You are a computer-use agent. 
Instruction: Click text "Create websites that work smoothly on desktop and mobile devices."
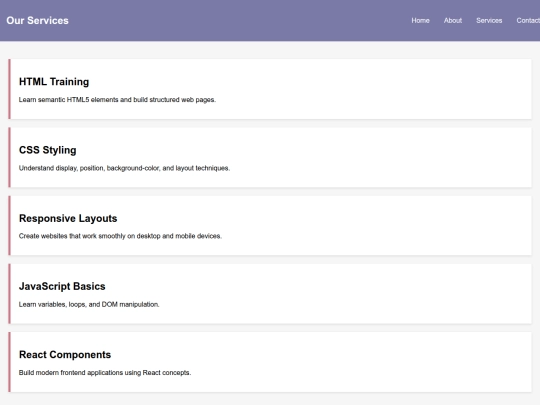pyautogui.click(x=120, y=236)
